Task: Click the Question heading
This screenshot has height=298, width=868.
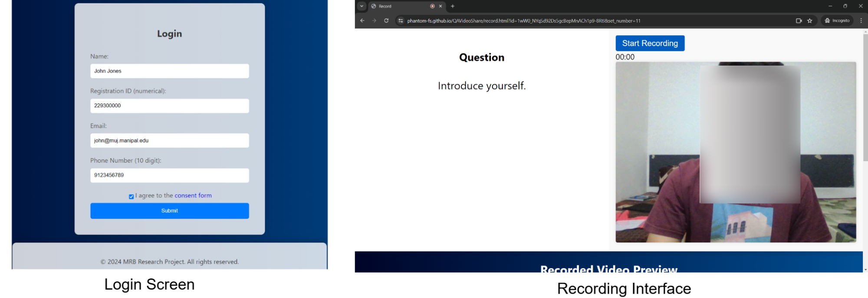Action: (482, 57)
